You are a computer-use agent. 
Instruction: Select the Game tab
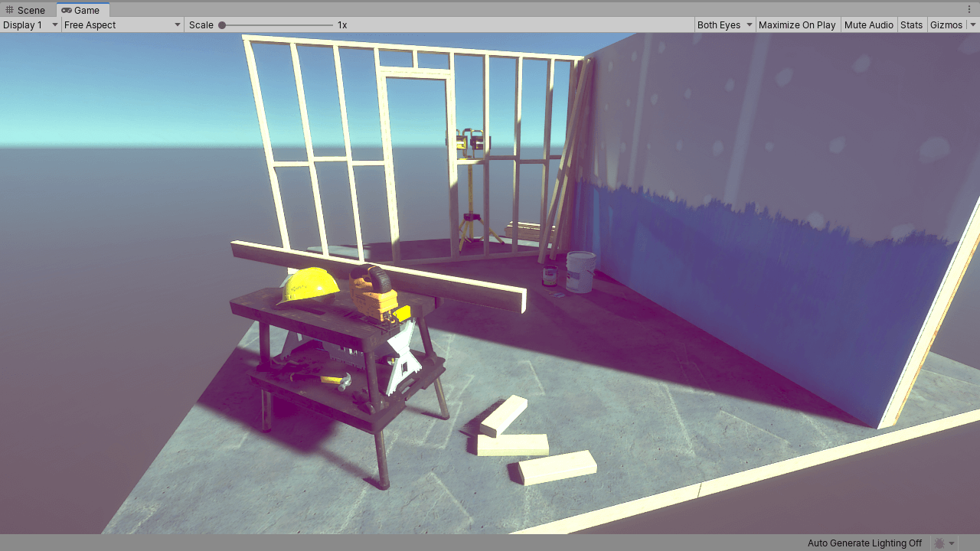pos(83,10)
